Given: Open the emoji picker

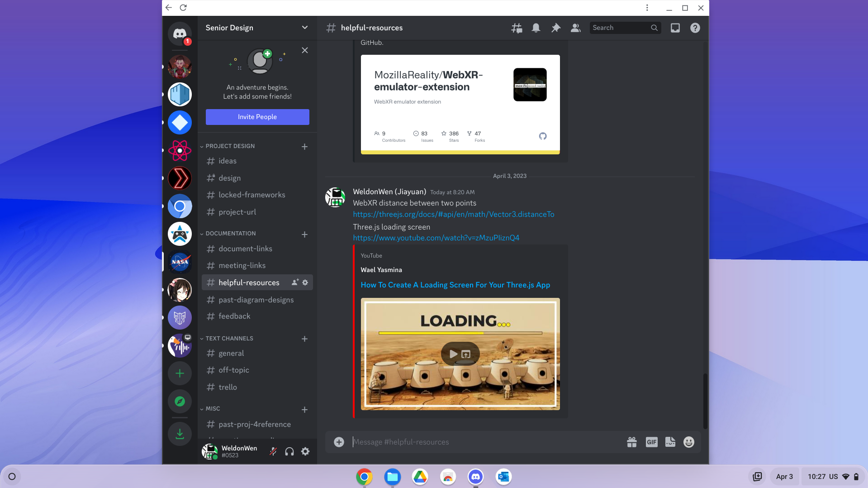Looking at the screenshot, I should [x=689, y=442].
